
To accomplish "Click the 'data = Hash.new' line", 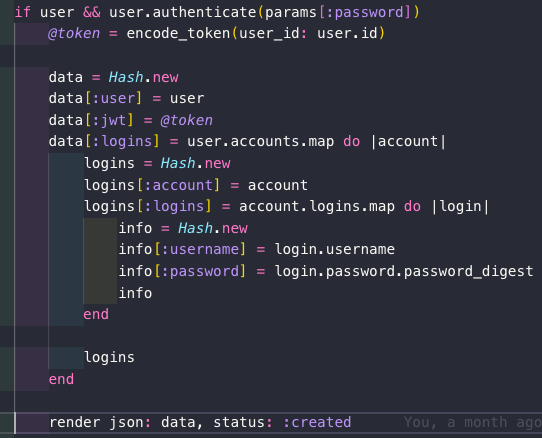I will tap(114, 77).
